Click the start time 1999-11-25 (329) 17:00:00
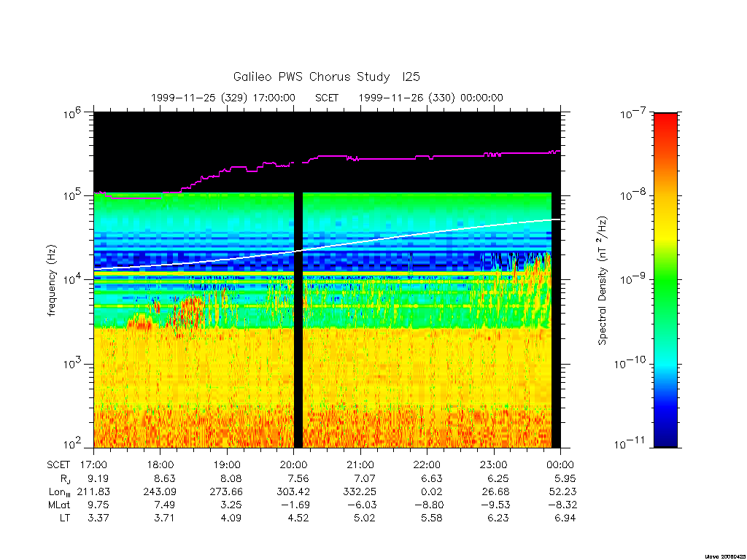This screenshot has width=747, height=560. point(223,98)
